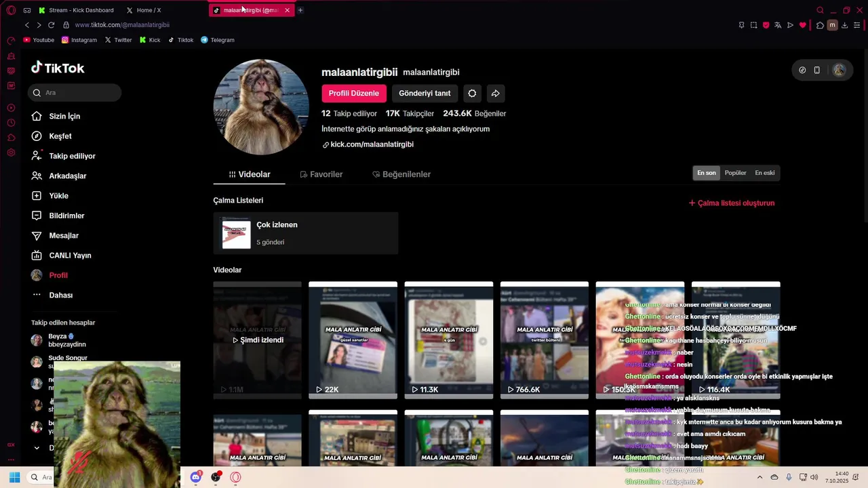Open the Youtube bookmark
The width and height of the screenshot is (868, 488).
coord(39,40)
